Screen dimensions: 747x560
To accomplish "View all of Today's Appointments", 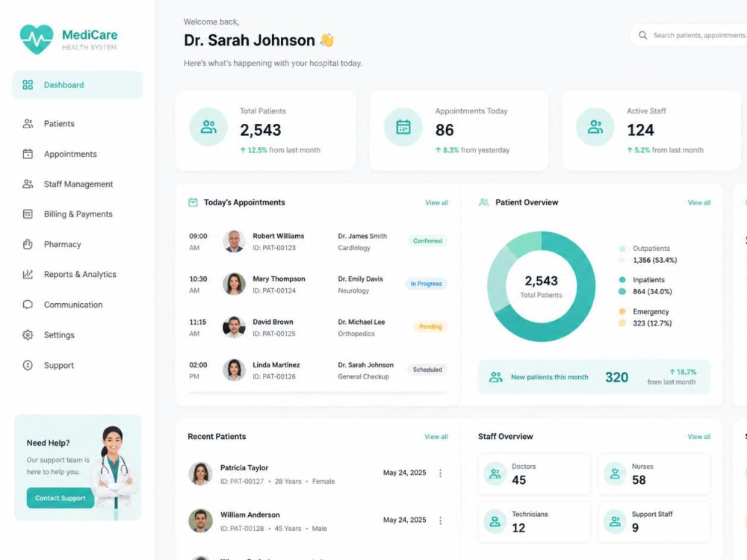I will point(436,203).
